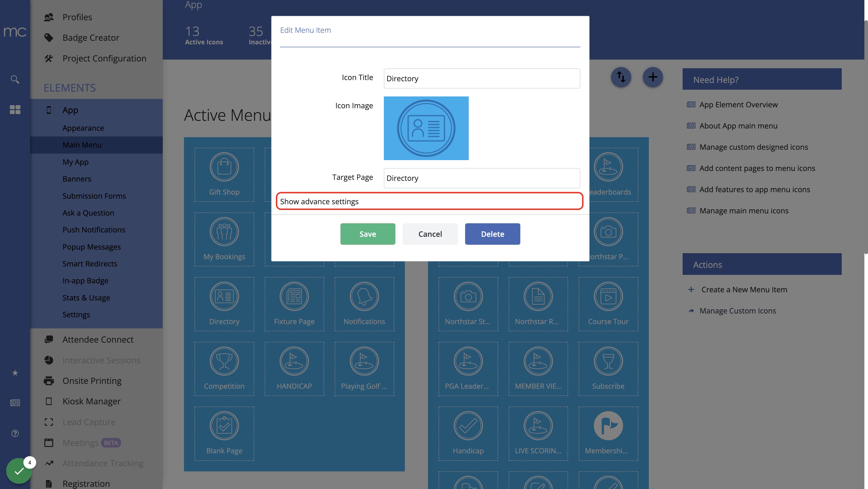Click the Playing Golf menu icon

pyautogui.click(x=364, y=369)
